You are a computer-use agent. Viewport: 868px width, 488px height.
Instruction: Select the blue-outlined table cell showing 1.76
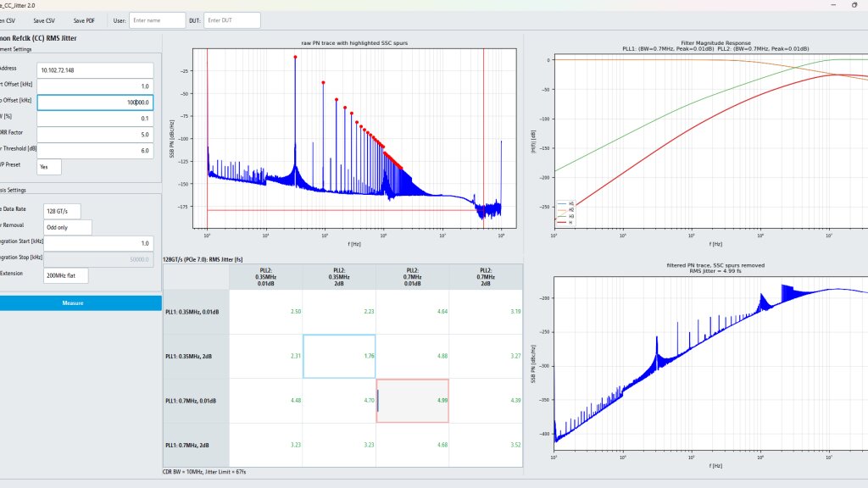[x=339, y=357]
